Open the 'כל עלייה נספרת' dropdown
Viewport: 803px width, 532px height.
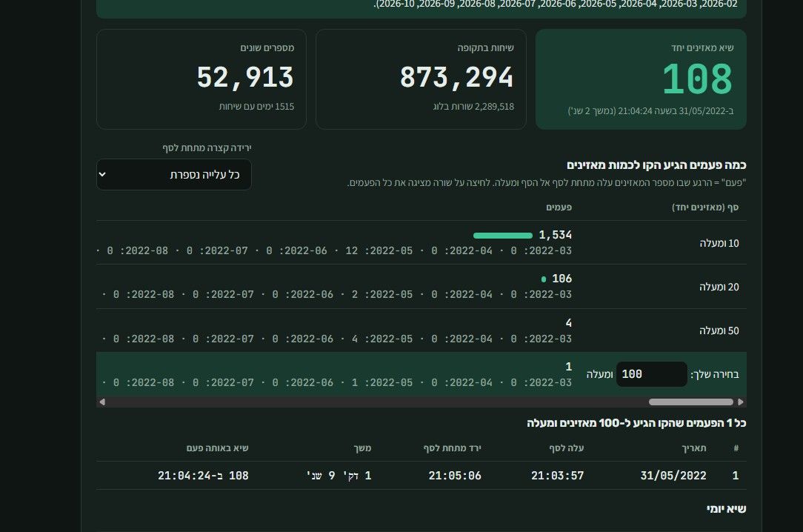(173, 175)
